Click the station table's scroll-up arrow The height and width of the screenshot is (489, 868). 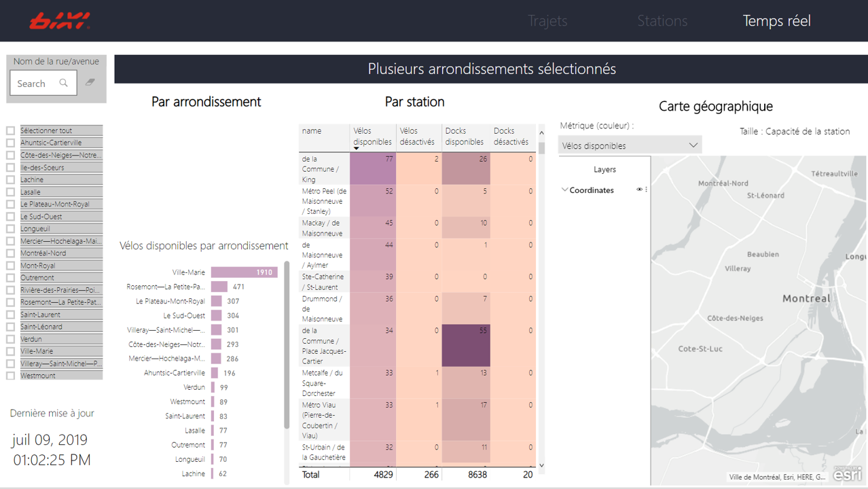[541, 132]
